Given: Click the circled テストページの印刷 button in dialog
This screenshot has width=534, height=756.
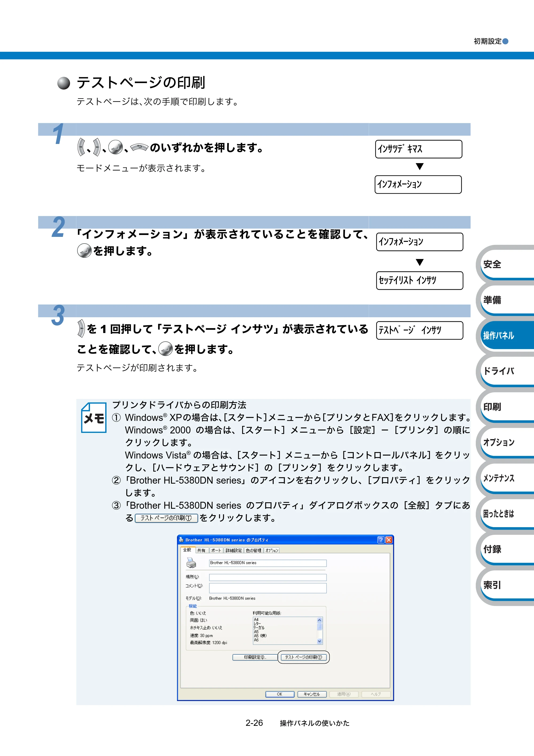Looking at the screenshot, I should [x=304, y=657].
